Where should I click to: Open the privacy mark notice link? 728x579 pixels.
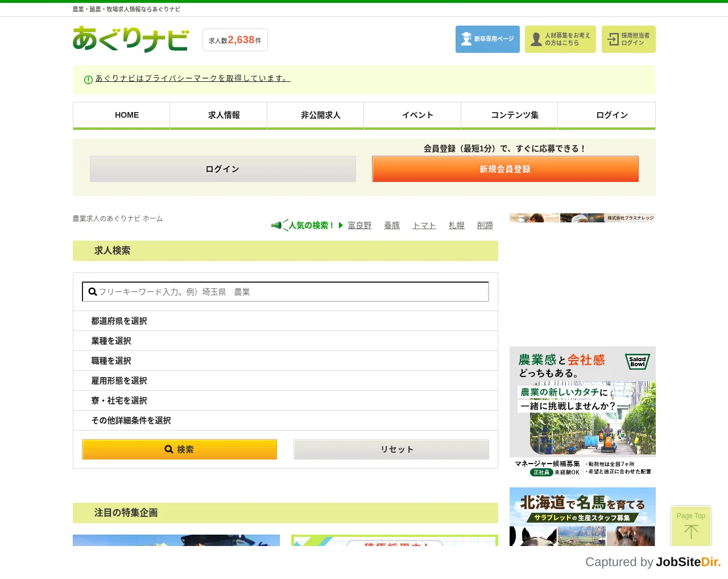(x=193, y=78)
